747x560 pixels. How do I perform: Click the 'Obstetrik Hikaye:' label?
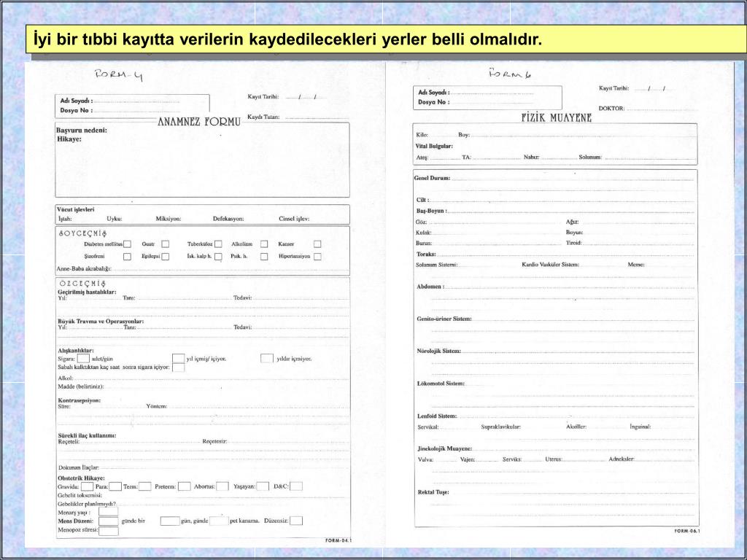82,478
